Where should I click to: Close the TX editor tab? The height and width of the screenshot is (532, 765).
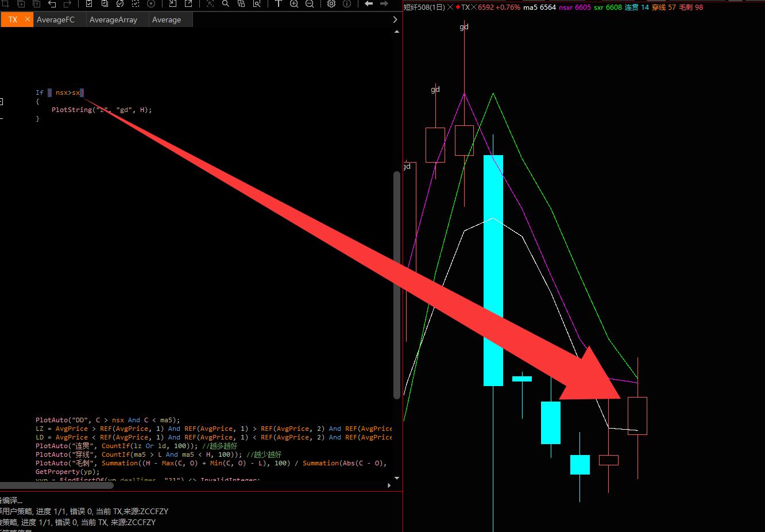pos(28,20)
